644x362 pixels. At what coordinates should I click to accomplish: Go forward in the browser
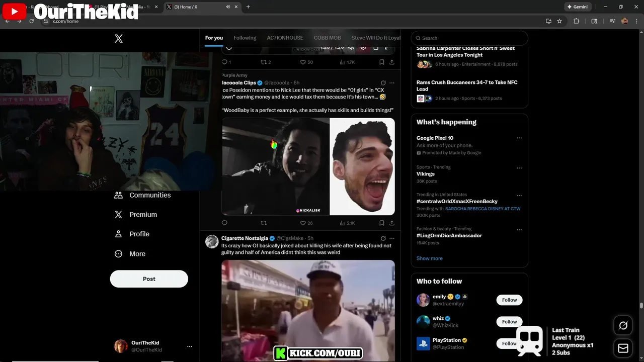(x=19, y=21)
